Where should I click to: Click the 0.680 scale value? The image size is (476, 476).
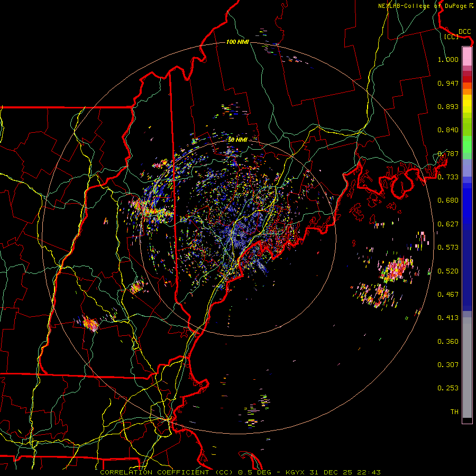(448, 200)
